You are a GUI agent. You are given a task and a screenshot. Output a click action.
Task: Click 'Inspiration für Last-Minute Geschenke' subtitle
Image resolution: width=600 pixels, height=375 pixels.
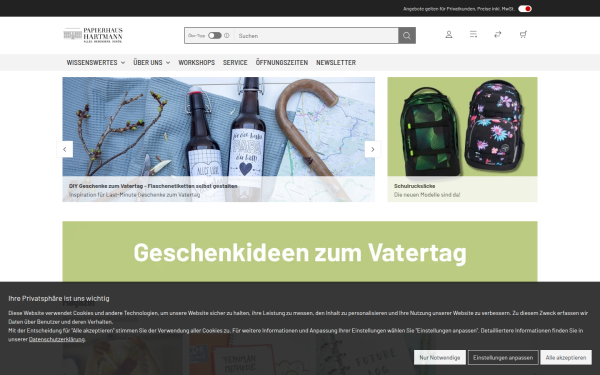click(x=134, y=195)
